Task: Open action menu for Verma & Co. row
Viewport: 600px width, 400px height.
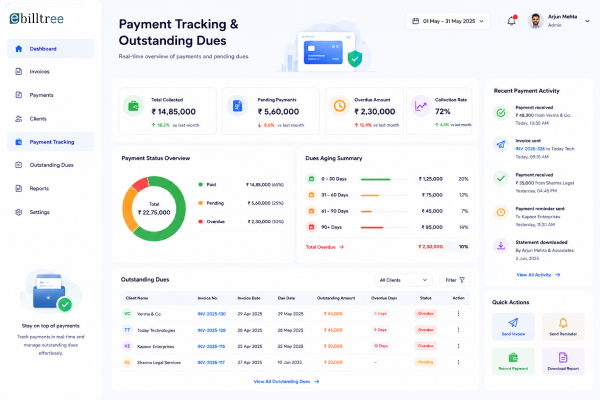Action: coord(458,313)
